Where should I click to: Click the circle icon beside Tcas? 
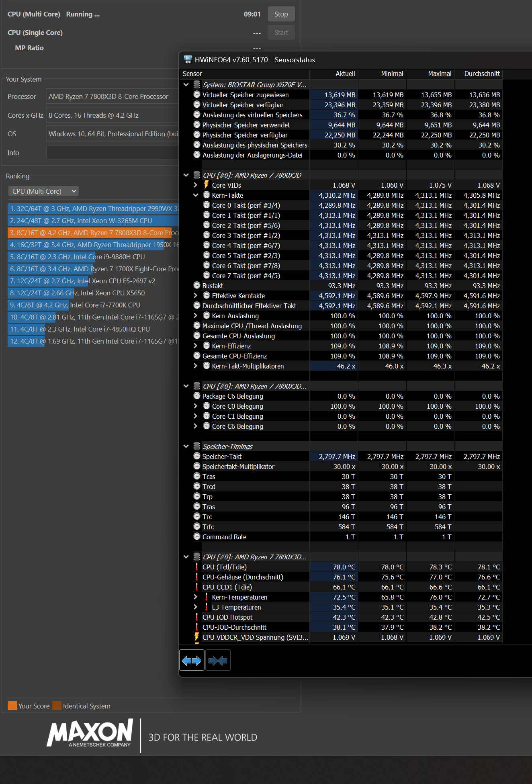click(197, 476)
